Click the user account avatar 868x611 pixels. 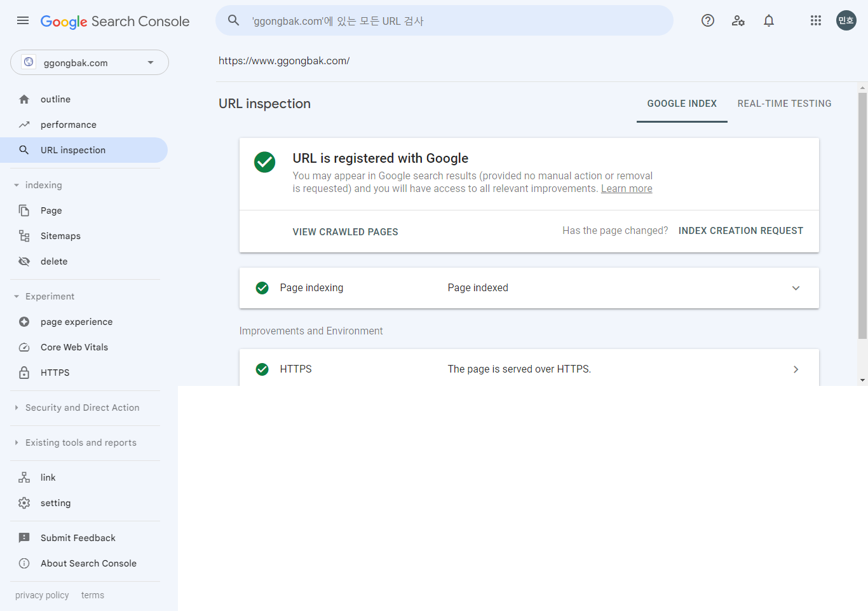click(x=846, y=21)
